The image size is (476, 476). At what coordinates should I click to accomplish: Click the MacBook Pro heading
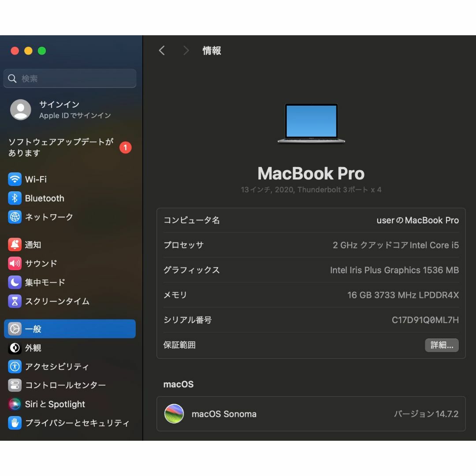(x=311, y=173)
